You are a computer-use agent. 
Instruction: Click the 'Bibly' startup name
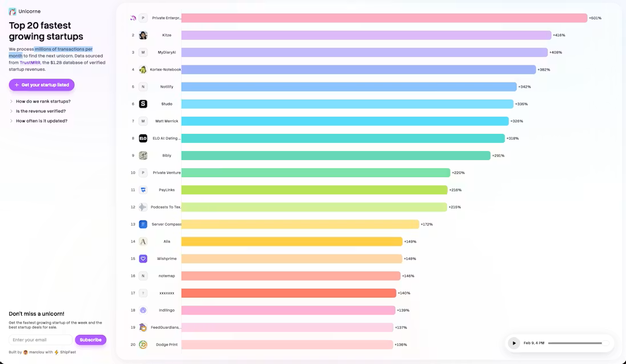coord(167,156)
